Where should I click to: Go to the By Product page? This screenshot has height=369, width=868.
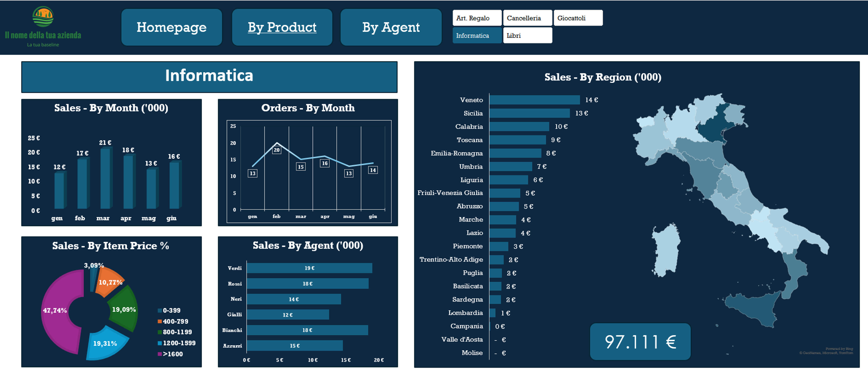[x=282, y=27]
